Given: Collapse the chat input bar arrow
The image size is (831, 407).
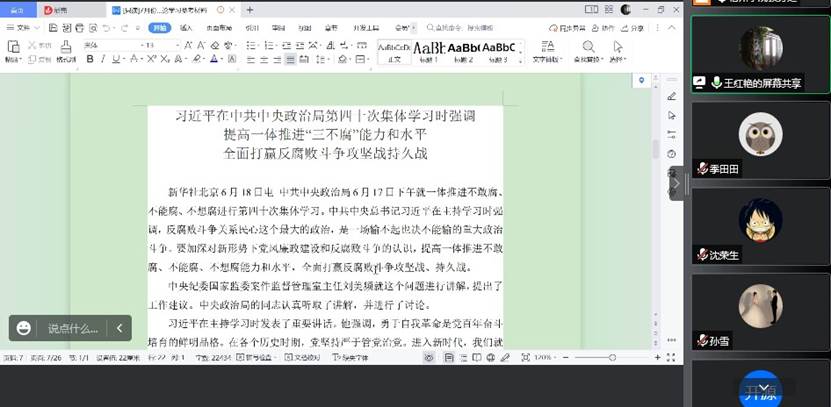Looking at the screenshot, I should [x=120, y=327].
